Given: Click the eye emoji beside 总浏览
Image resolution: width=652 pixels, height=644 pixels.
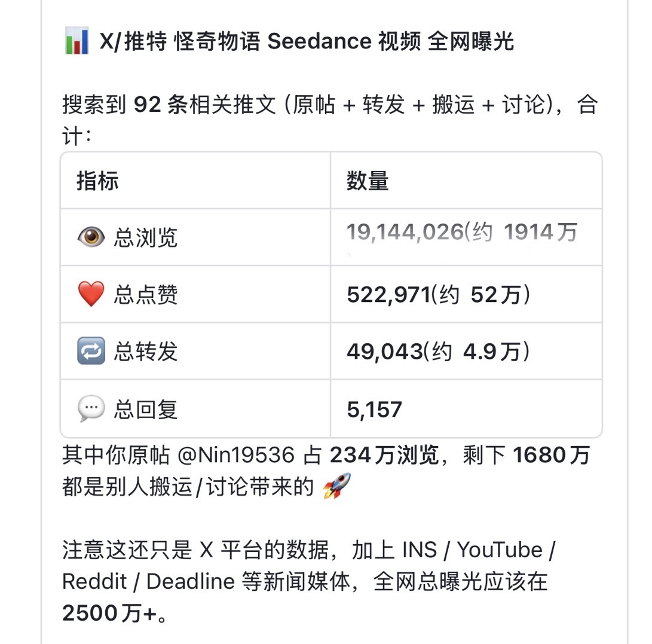Looking at the screenshot, I should 91,237.
